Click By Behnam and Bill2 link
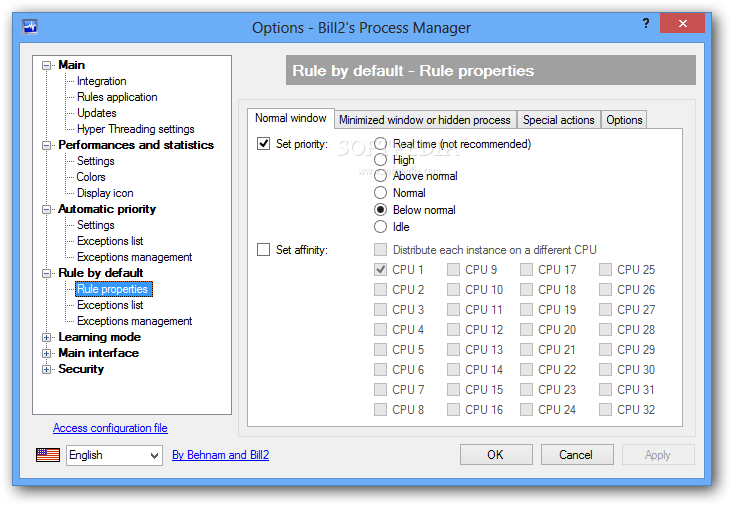The width and height of the screenshot is (732, 506). 220,455
